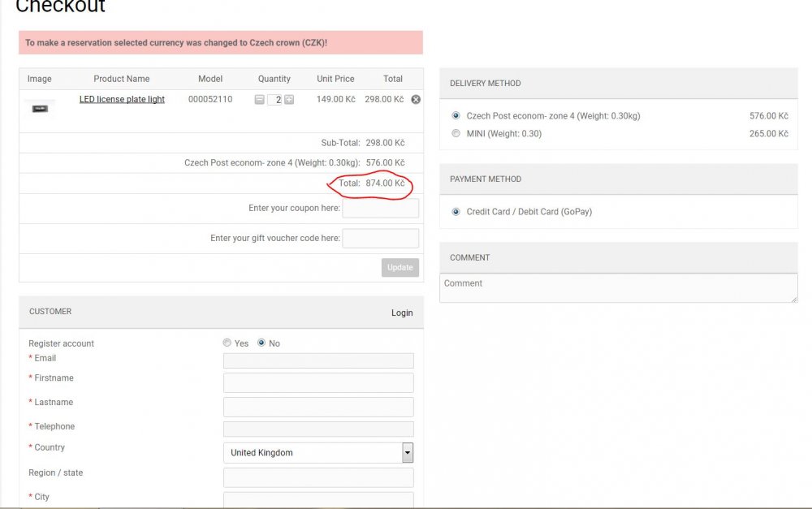Click the Total 874.00 Kč value
This screenshot has width=812, height=509.
[x=385, y=183]
